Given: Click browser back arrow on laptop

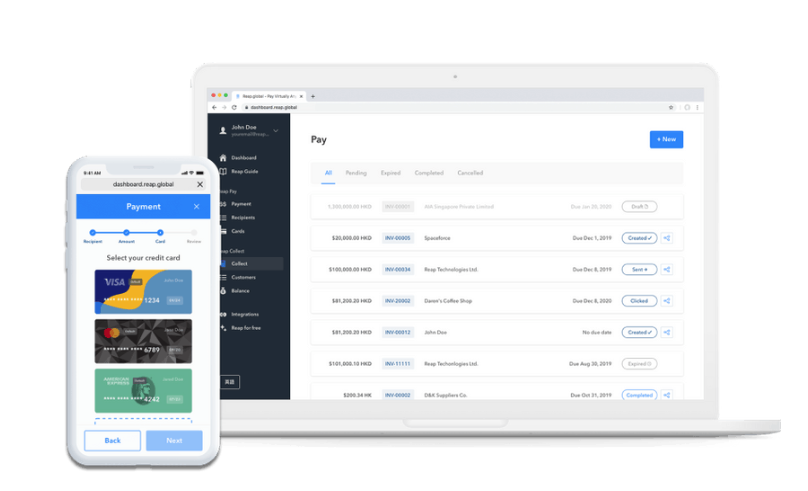Looking at the screenshot, I should [214, 107].
